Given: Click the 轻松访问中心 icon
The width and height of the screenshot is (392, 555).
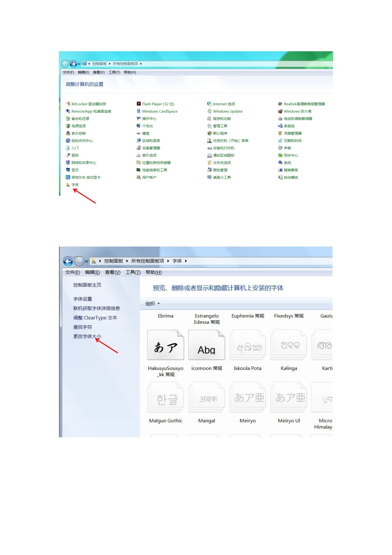Looking at the screenshot, I should click(68, 141).
